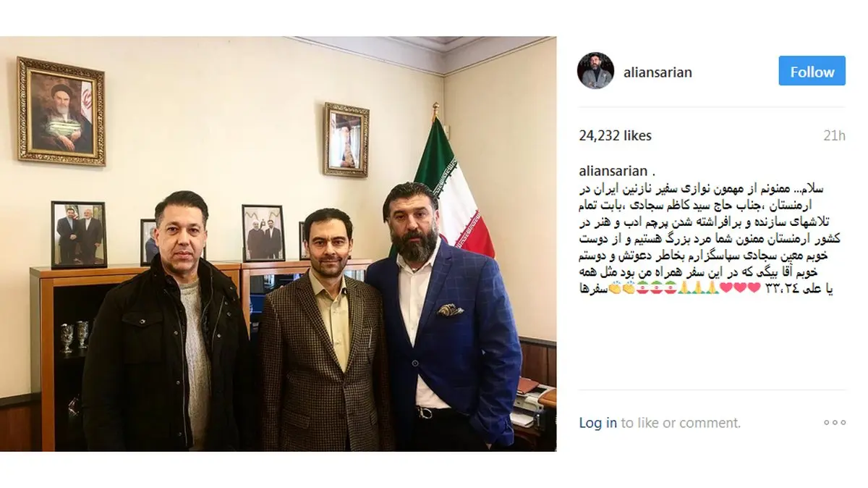Viewport: 868px width, 488px height.
Task: Open aliansarian's round profile avatar
Action: coord(595,71)
